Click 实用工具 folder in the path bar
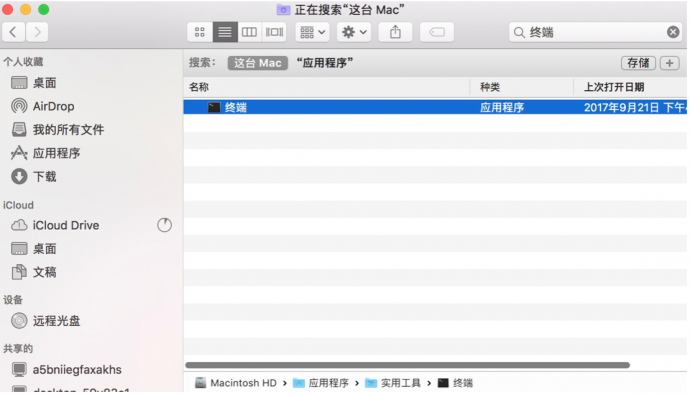 click(x=393, y=383)
